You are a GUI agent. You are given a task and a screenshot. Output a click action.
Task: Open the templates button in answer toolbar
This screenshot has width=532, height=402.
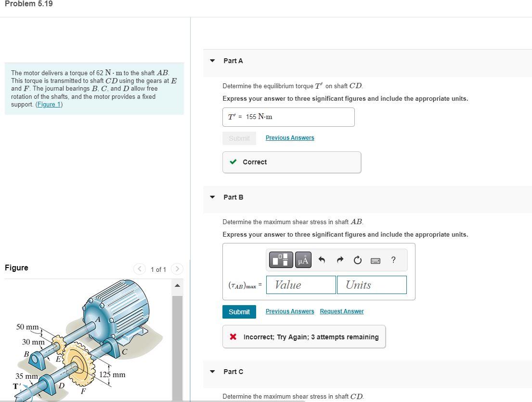coord(281,260)
